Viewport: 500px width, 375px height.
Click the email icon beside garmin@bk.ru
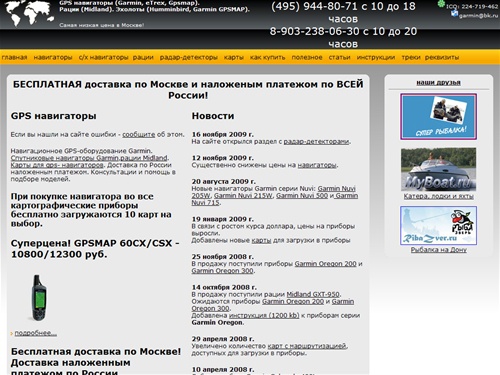pos(454,13)
